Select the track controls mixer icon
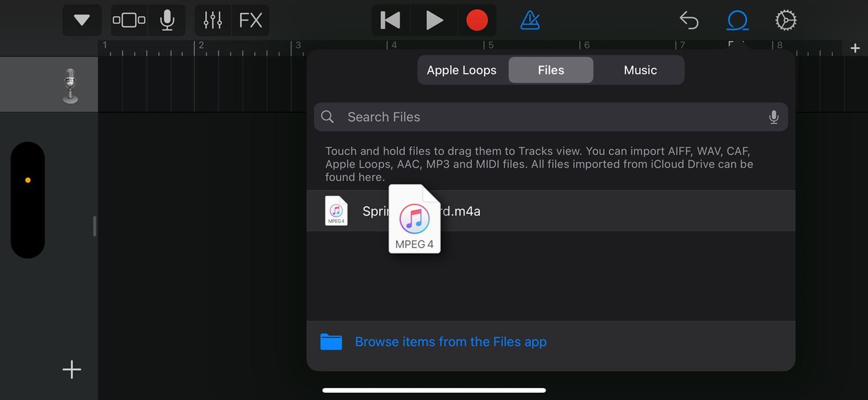This screenshot has height=400, width=868. click(x=212, y=20)
